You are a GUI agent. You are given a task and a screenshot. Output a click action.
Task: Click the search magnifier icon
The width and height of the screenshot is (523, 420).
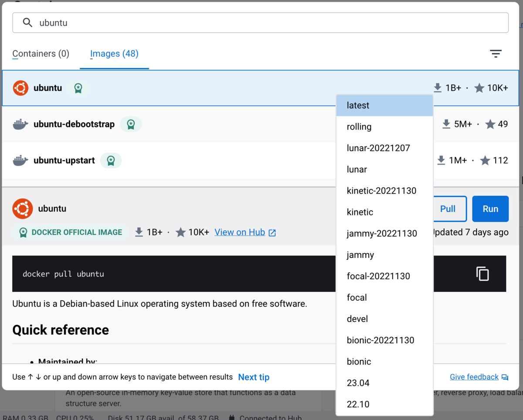pos(27,23)
